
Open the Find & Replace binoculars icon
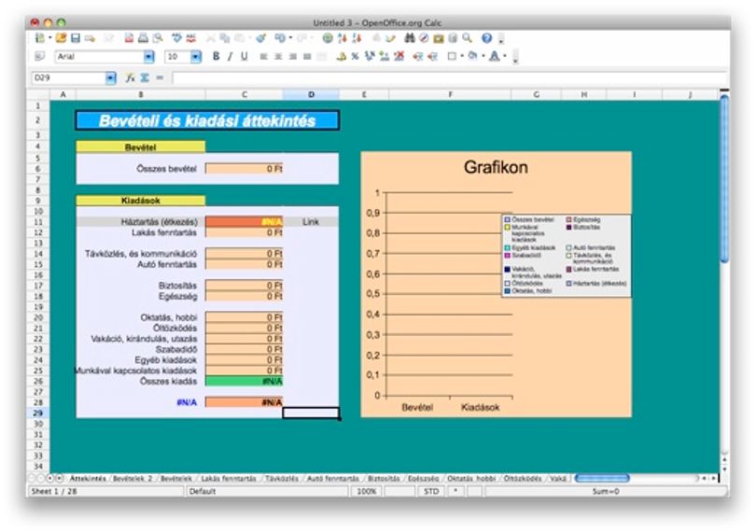410,37
